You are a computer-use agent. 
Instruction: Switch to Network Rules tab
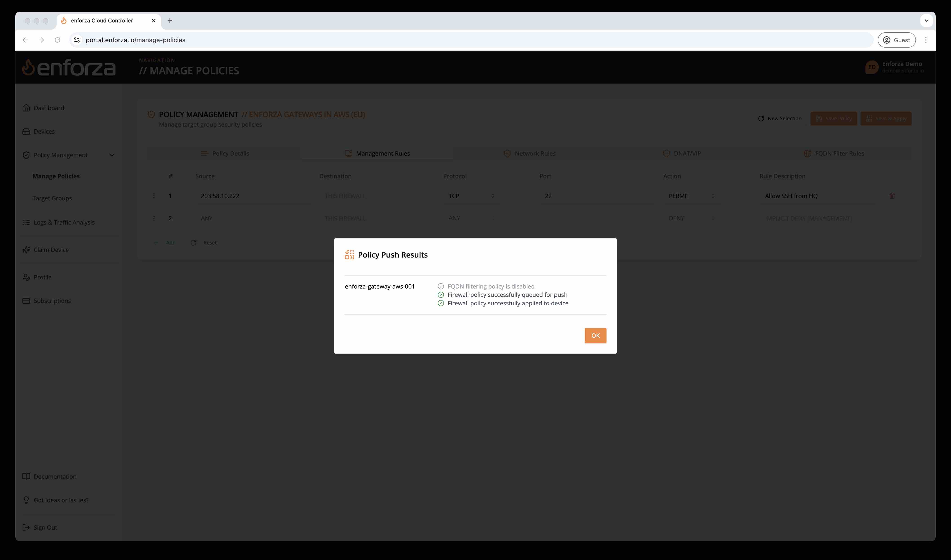click(530, 154)
